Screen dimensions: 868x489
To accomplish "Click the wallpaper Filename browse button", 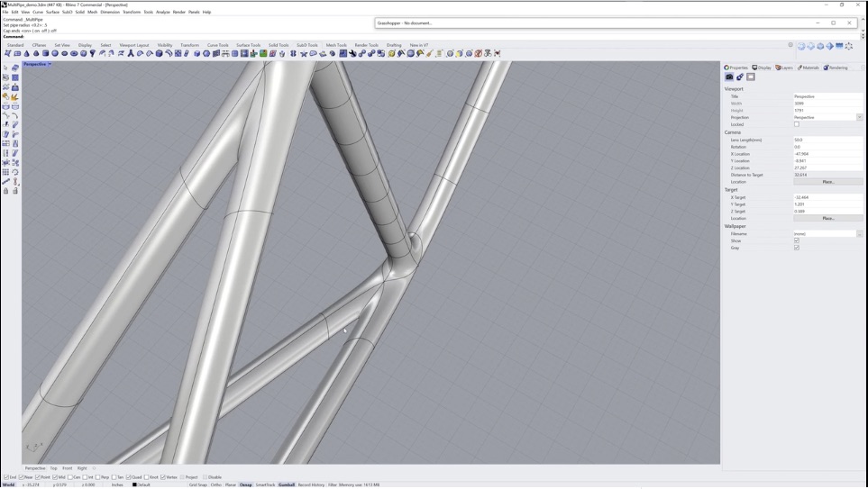I will pyautogui.click(x=860, y=234).
